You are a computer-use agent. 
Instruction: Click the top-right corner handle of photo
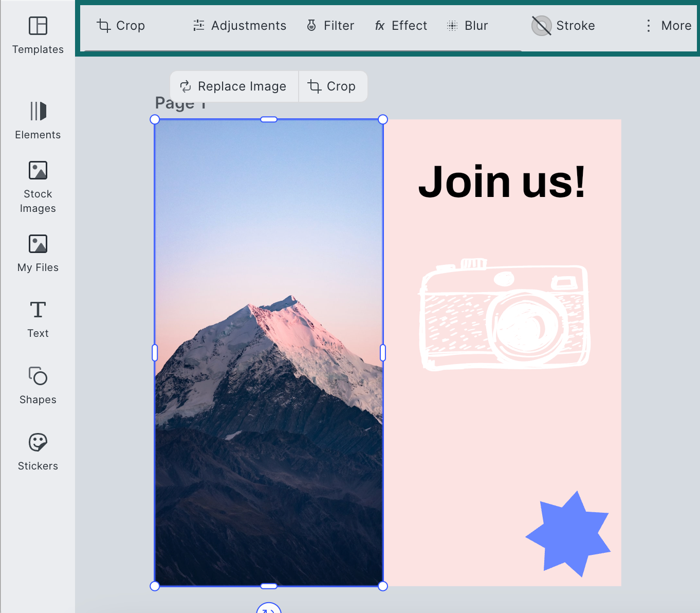pyautogui.click(x=383, y=119)
